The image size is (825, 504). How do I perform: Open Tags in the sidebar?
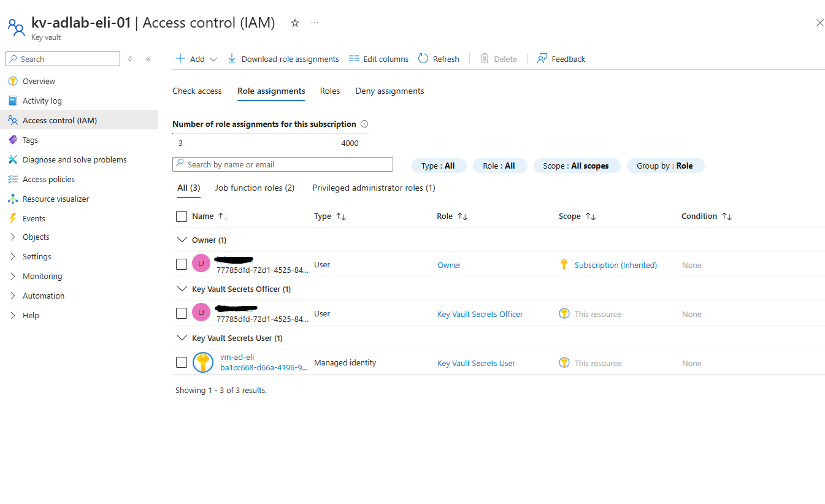[x=30, y=140]
